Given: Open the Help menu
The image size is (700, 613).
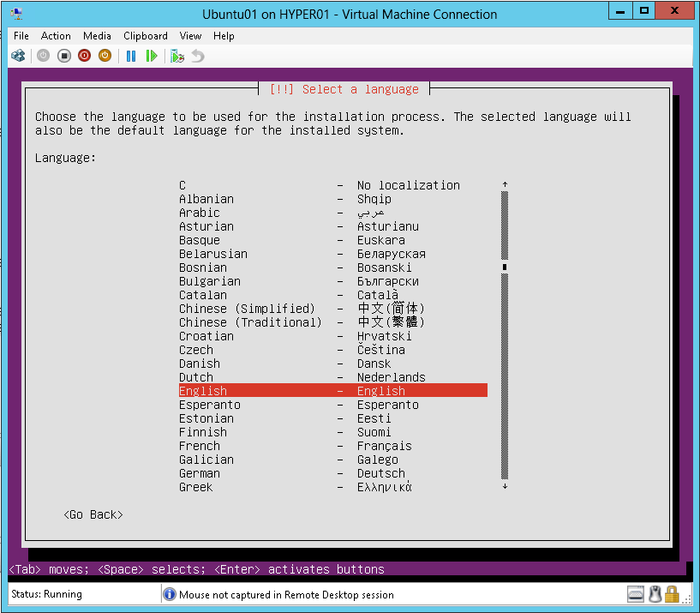Looking at the screenshot, I should point(224,36).
